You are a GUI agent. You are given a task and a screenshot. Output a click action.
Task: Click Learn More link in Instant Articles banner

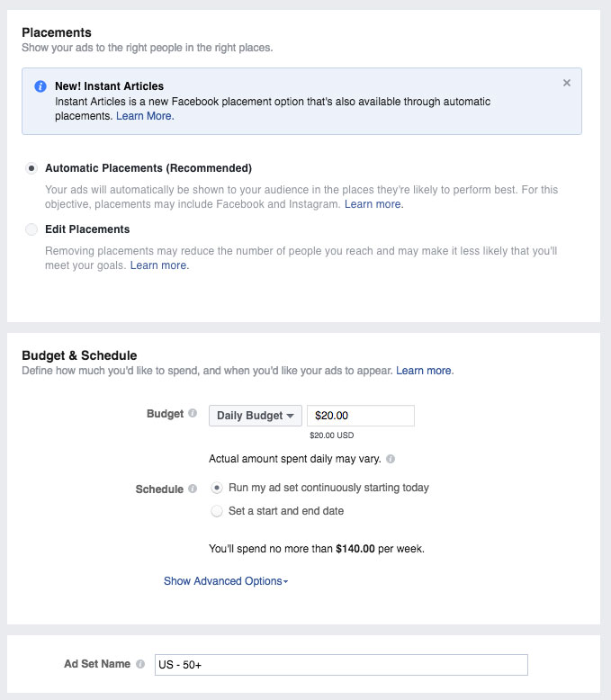pos(145,116)
